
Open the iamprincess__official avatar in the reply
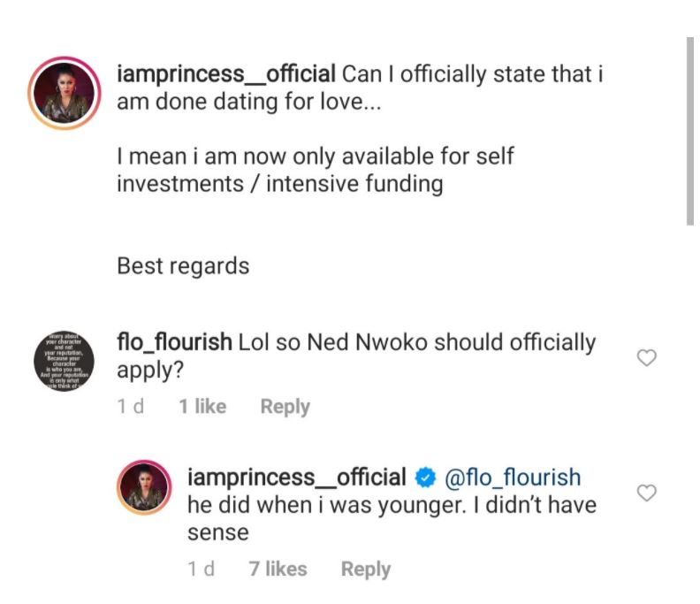tap(143, 489)
